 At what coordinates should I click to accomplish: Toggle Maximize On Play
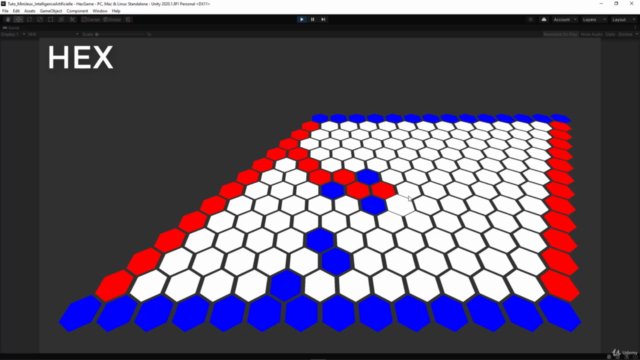tap(560, 34)
